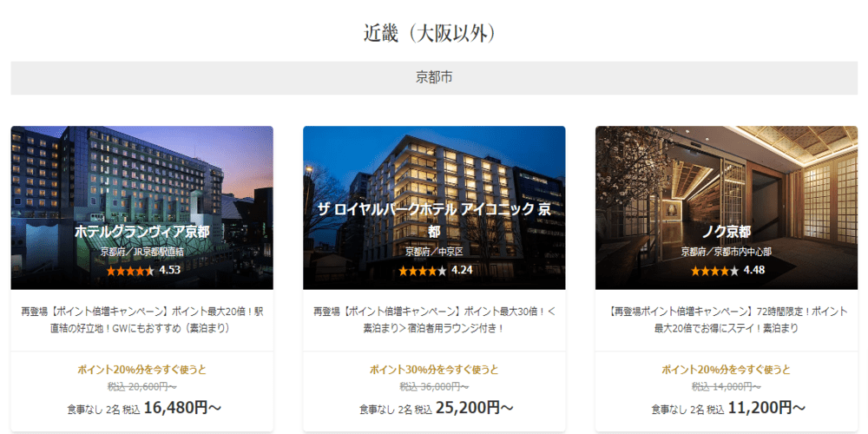Click the star rating of ノク京都
This screenshot has width=868, height=434.
coord(714,271)
